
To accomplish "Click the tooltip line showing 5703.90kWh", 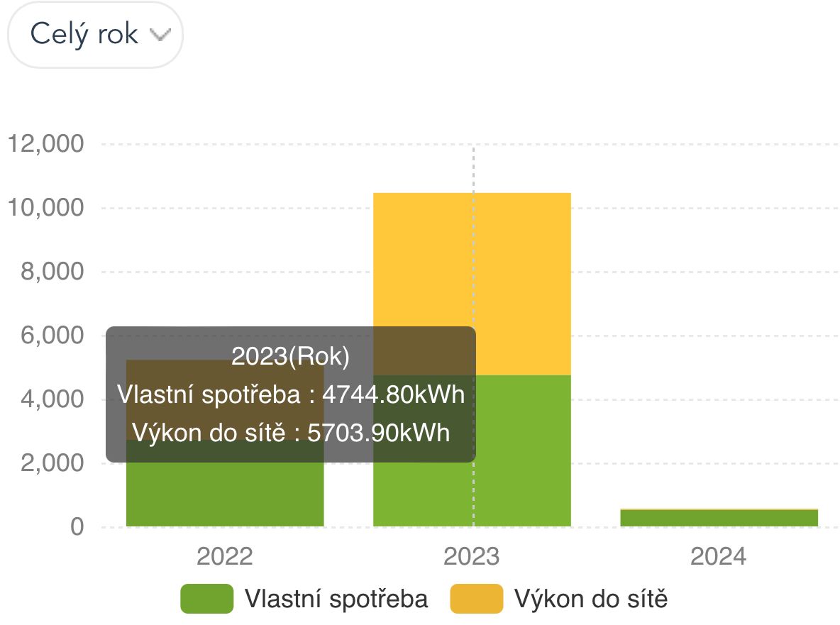I will (290, 432).
